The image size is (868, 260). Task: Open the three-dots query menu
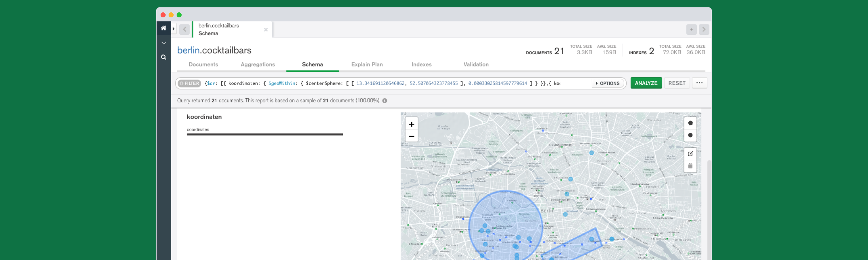click(699, 83)
